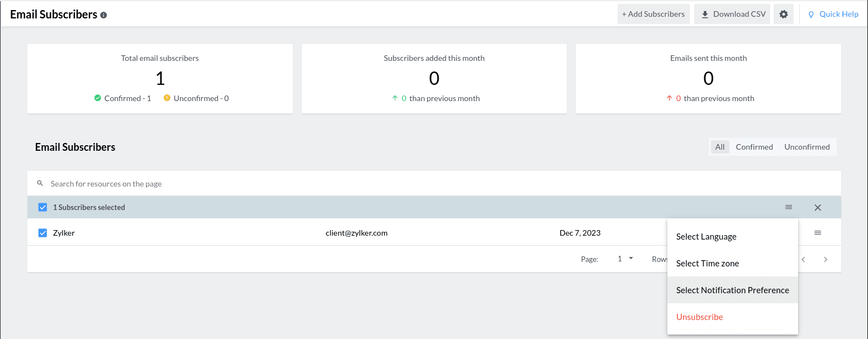Switch to the Confirmed filter tab
The width and height of the screenshot is (868, 339).
[754, 147]
